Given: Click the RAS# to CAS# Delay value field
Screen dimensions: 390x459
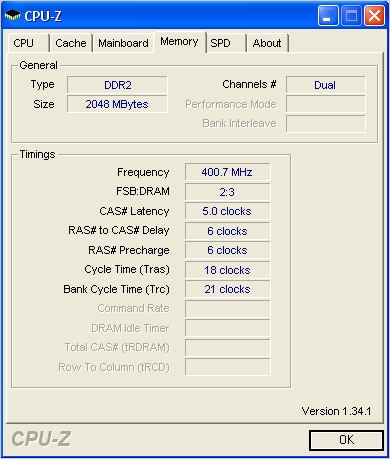Looking at the screenshot, I should coord(227,231).
